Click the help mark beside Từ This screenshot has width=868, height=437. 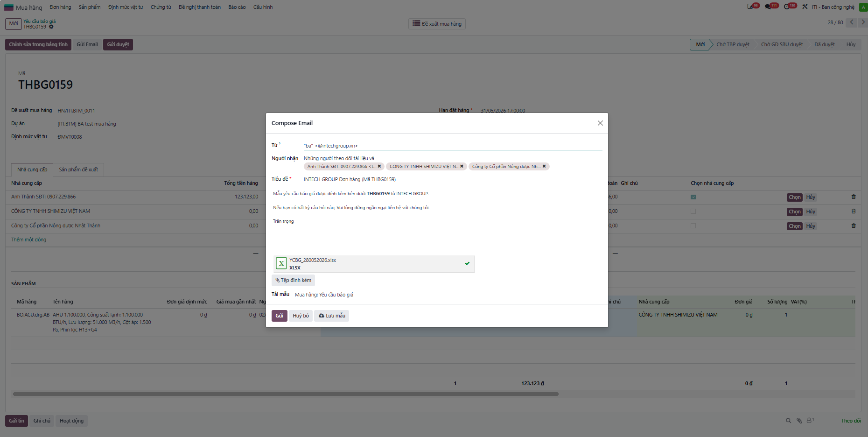click(x=280, y=144)
